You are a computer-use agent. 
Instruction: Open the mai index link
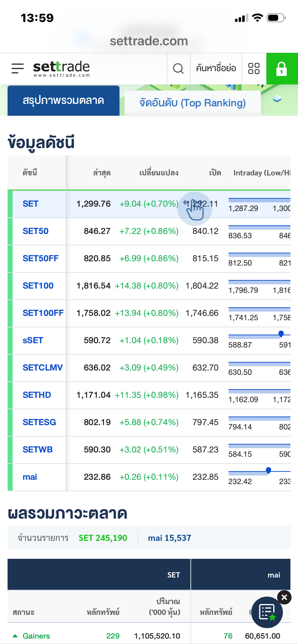click(30, 477)
